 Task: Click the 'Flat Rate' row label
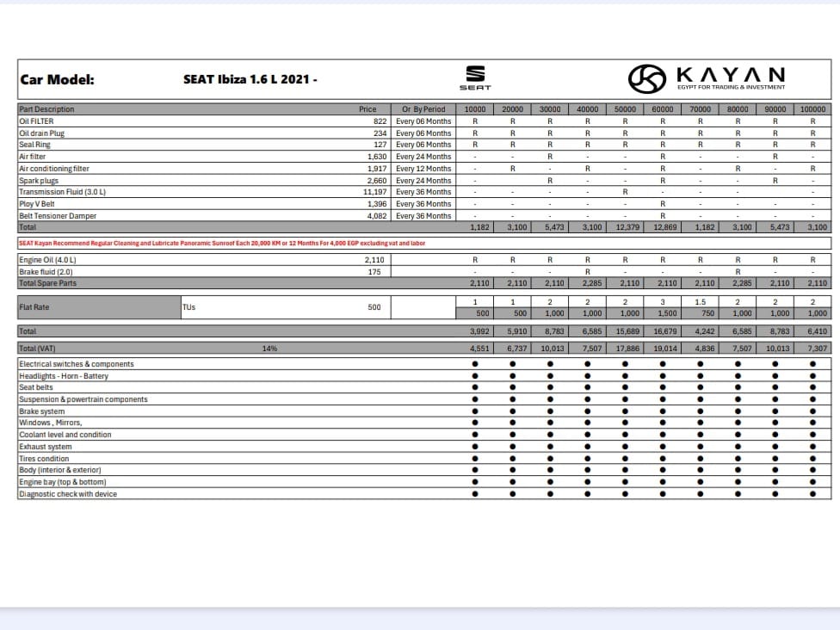point(35,306)
